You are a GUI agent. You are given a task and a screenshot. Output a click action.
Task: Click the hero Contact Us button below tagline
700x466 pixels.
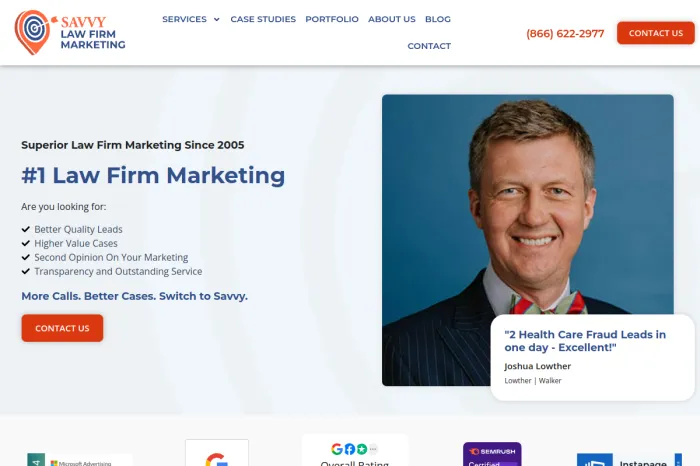coord(62,328)
